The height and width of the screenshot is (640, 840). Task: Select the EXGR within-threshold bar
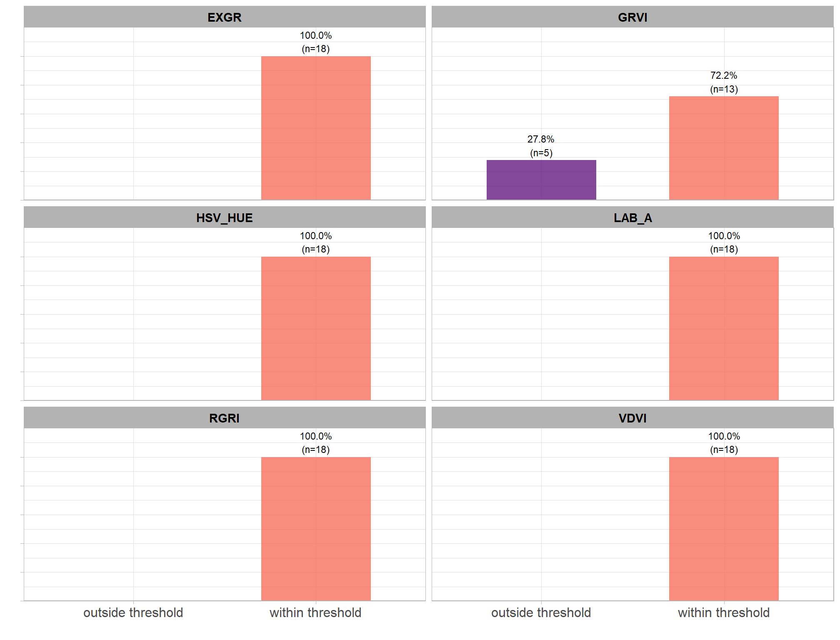(316, 128)
